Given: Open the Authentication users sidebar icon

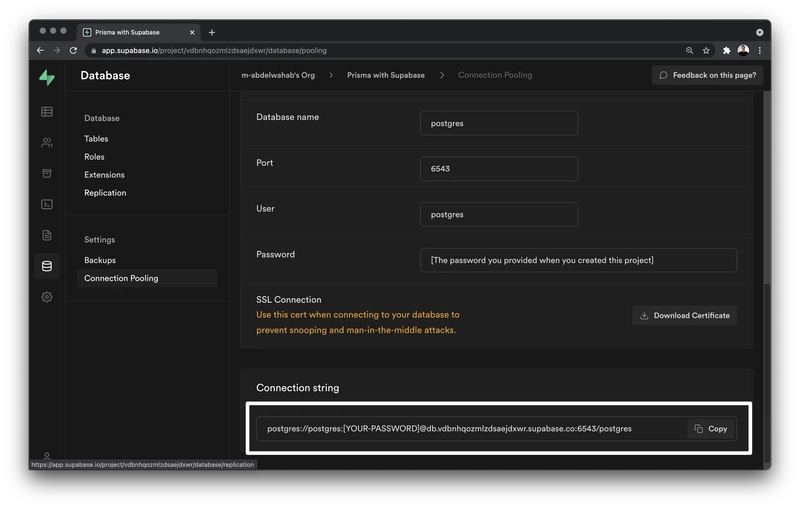Looking at the screenshot, I should pyautogui.click(x=47, y=143).
